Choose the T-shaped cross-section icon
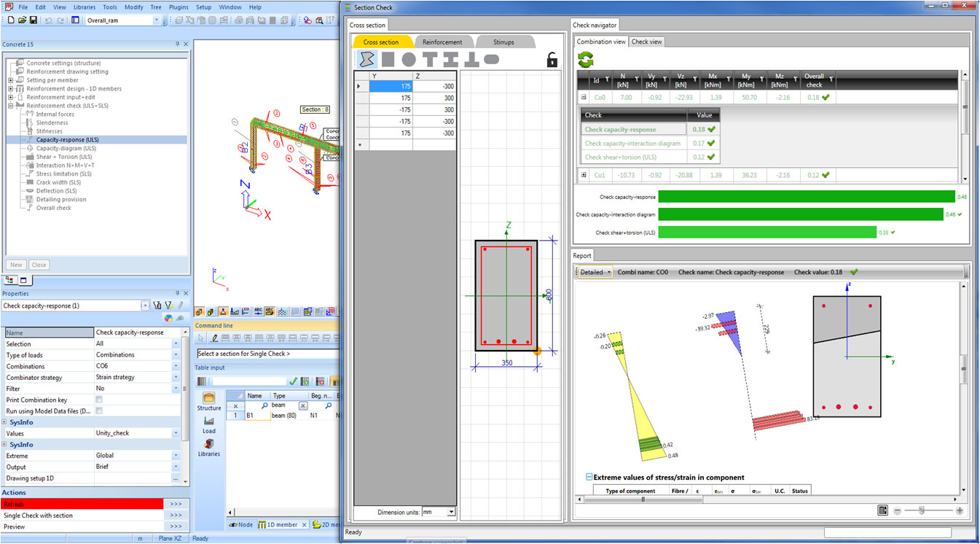Image resolution: width=980 pixels, height=544 pixels. [x=430, y=59]
